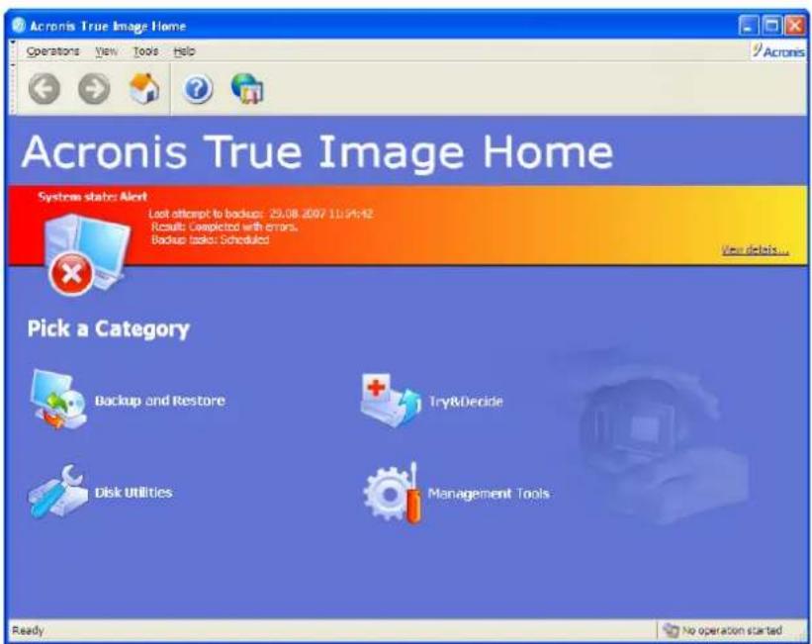812x644 pixels.
Task: Open the View menu
Action: tap(106, 51)
